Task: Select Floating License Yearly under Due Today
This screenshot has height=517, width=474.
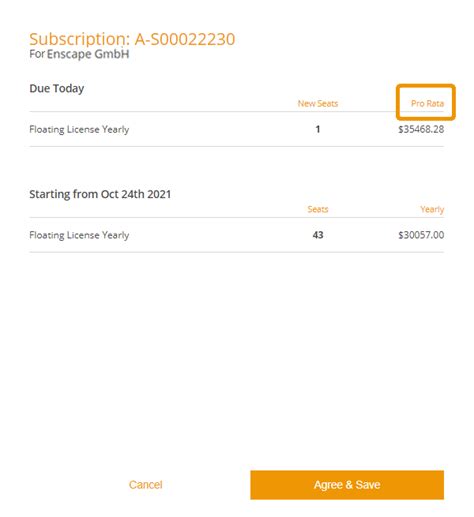Action: pos(79,129)
